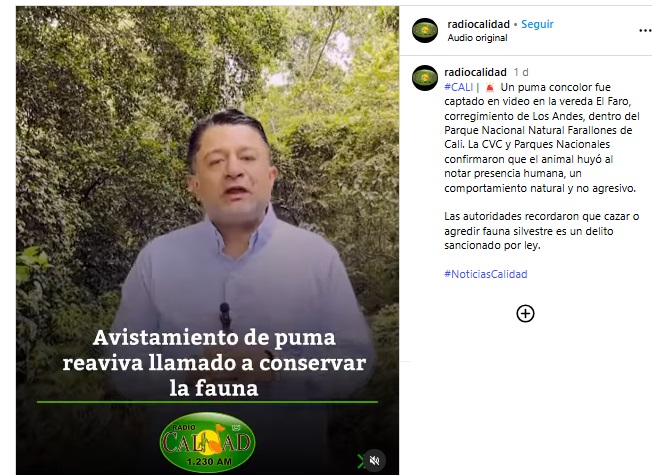This screenshot has height=475, width=652.
Task: Click the green chevron graphic beside mute button
Action: pos(360,460)
